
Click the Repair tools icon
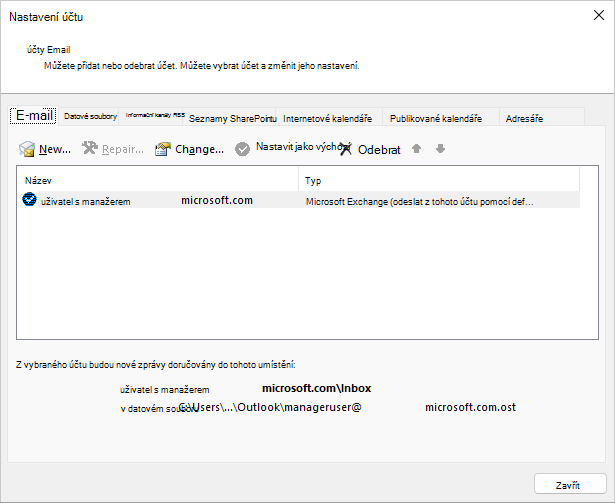pyautogui.click(x=90, y=148)
